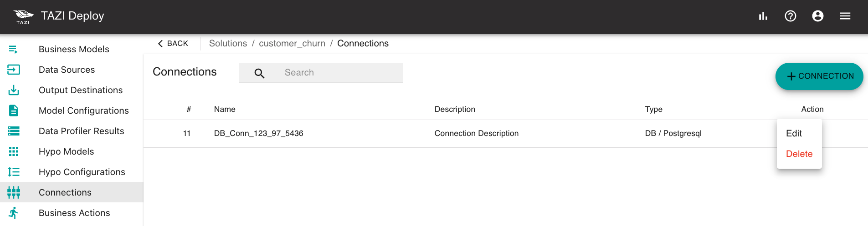The width and height of the screenshot is (868, 226).
Task: Click the help question mark icon
Action: [791, 16]
